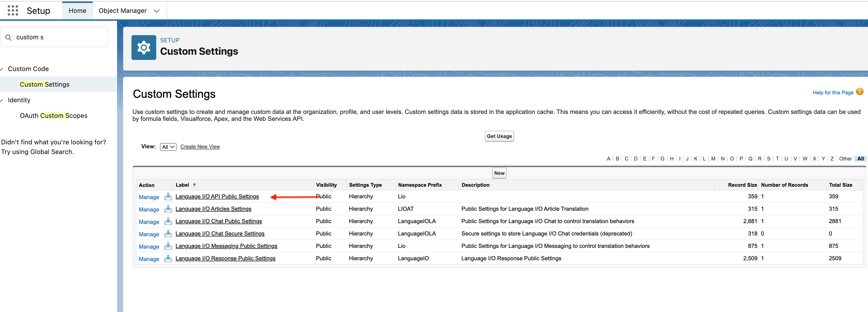Open Language I/O Response Public Settings label

click(x=225, y=259)
